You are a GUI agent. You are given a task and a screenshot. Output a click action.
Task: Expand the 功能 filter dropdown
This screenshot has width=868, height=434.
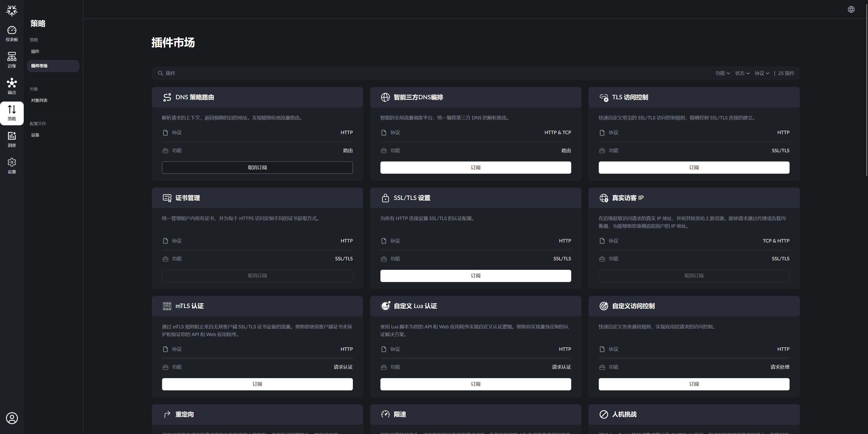point(722,73)
